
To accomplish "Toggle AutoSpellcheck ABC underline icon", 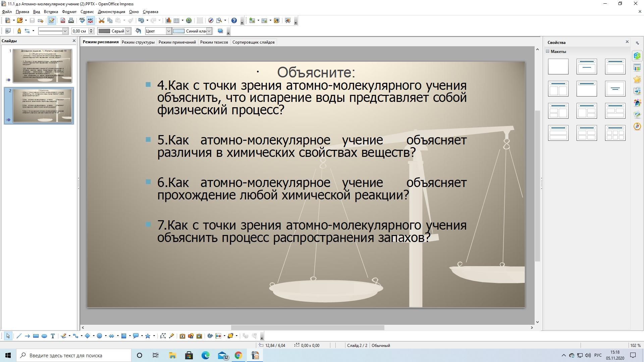I will [x=90, y=20].
